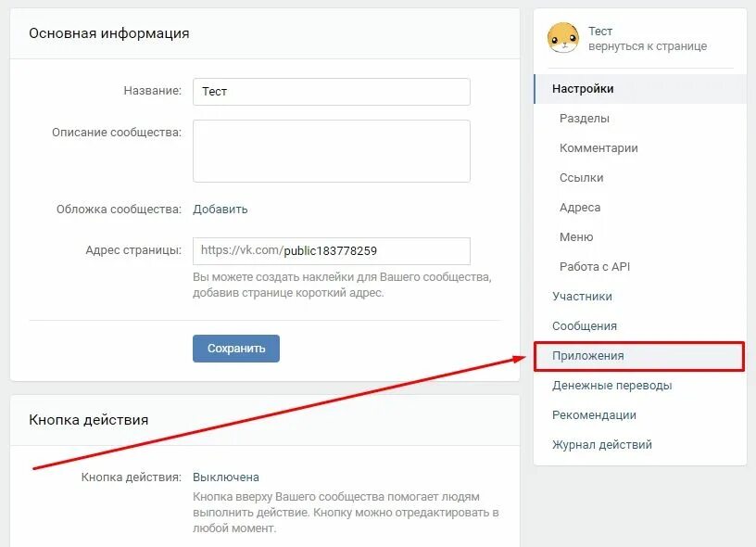Click the hamster community avatar
The image size is (756, 547).
(562, 38)
